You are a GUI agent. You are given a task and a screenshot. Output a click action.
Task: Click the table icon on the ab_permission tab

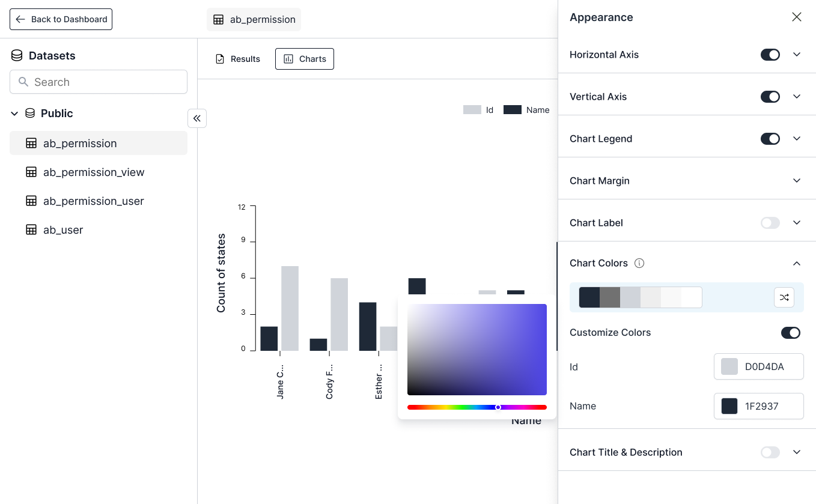[x=218, y=19]
